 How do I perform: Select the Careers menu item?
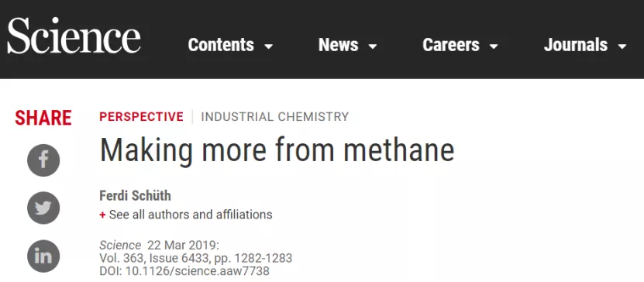coord(451,45)
